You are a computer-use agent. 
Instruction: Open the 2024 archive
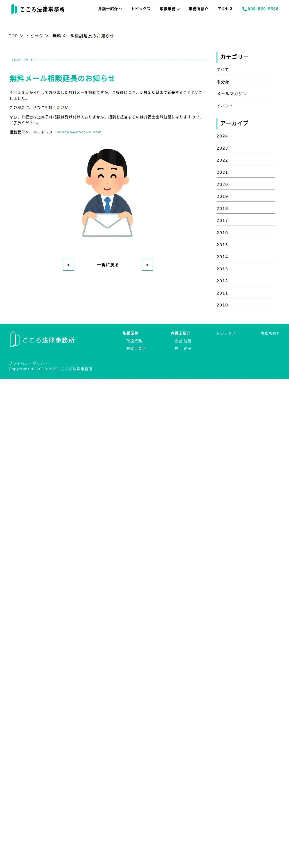246,136
